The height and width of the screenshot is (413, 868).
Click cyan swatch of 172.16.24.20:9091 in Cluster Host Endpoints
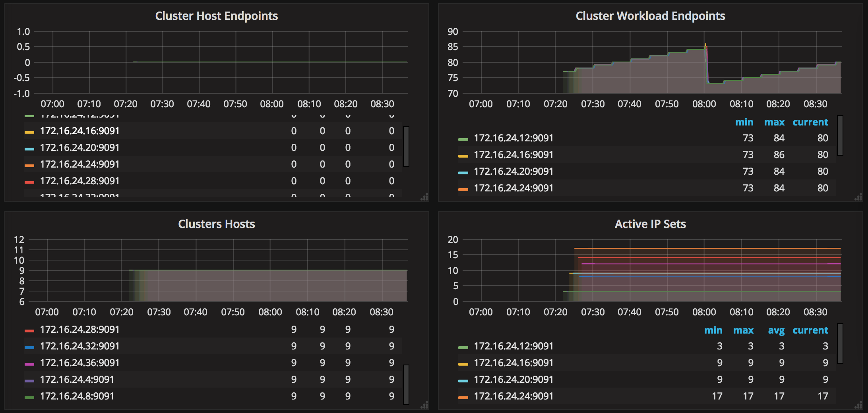point(29,149)
